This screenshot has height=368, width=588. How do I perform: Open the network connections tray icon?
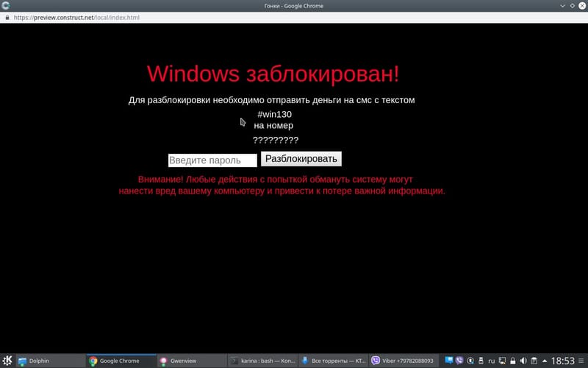pos(502,361)
